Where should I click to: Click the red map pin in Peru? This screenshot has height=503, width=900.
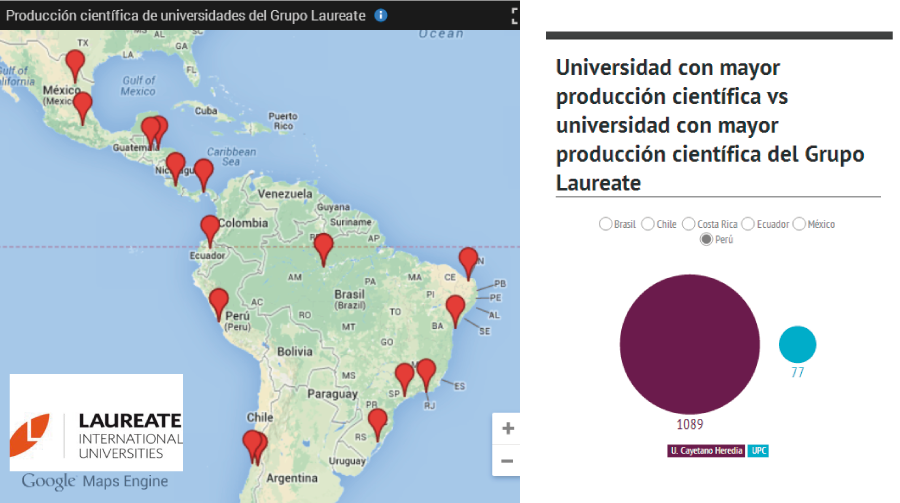219,301
